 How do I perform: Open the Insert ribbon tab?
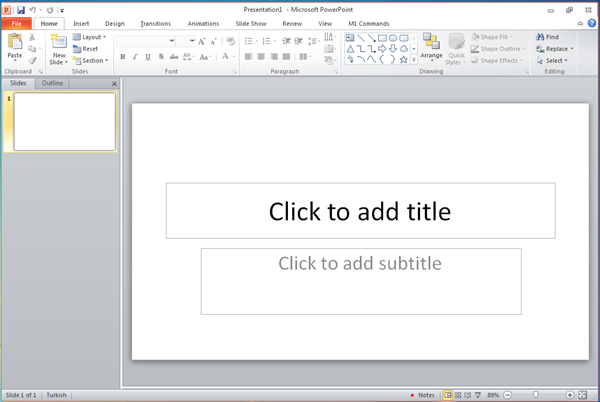(x=81, y=22)
